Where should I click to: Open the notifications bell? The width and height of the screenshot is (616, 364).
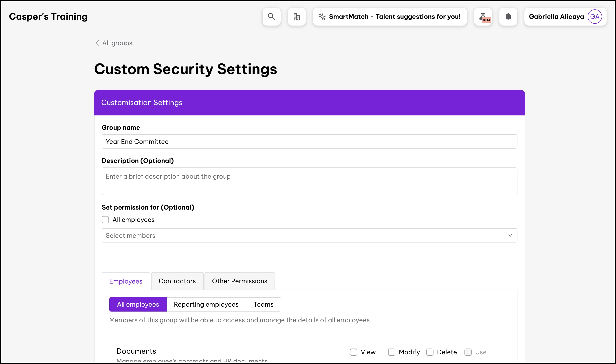(x=508, y=16)
